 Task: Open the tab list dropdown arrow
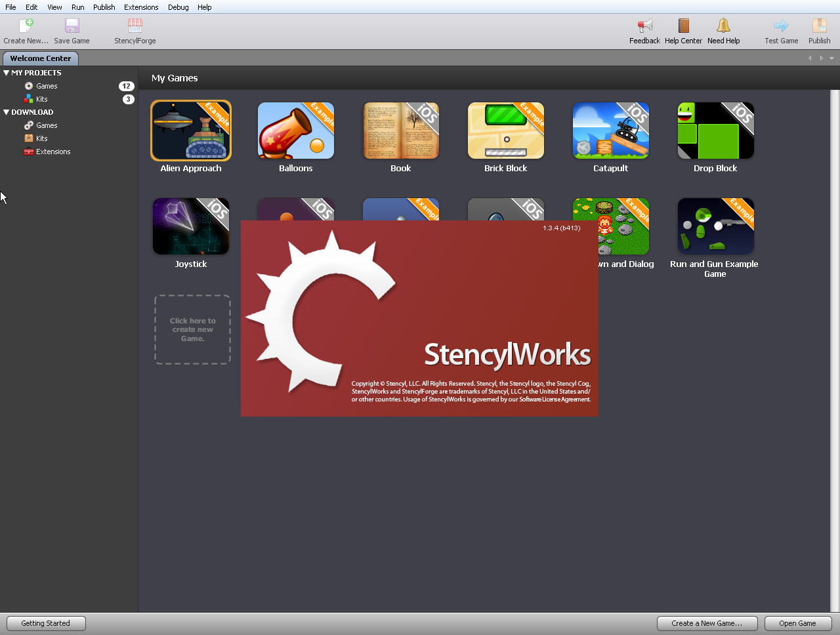click(x=832, y=58)
